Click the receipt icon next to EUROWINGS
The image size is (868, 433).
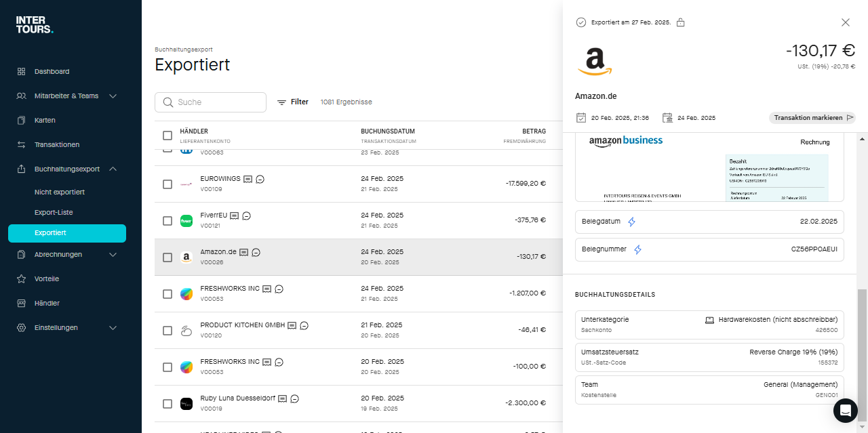[248, 179]
